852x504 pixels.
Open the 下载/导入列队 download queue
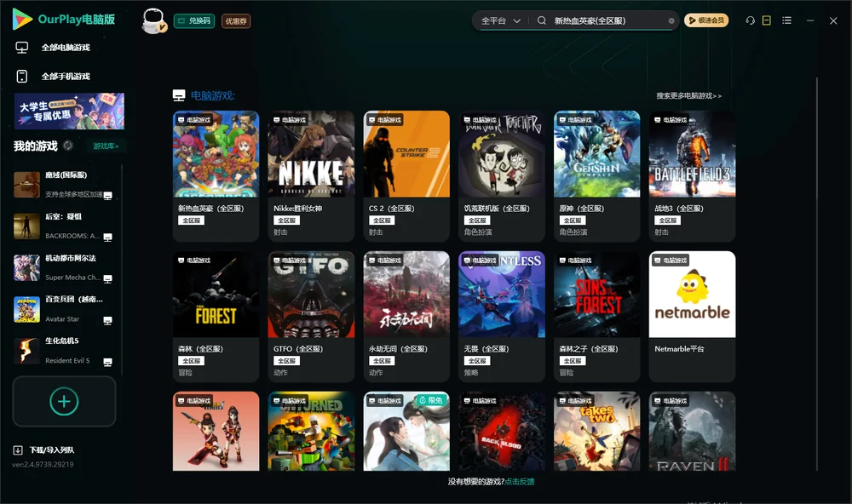point(44,450)
